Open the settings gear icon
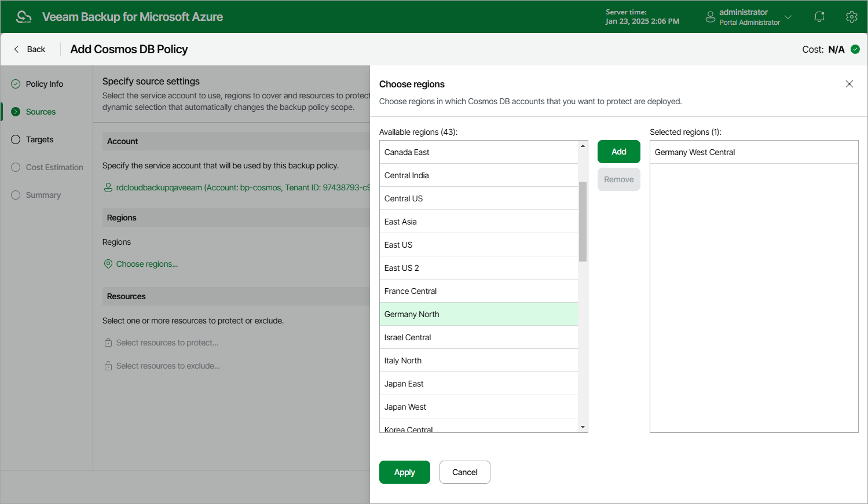Image resolution: width=868 pixels, height=504 pixels. click(x=851, y=17)
